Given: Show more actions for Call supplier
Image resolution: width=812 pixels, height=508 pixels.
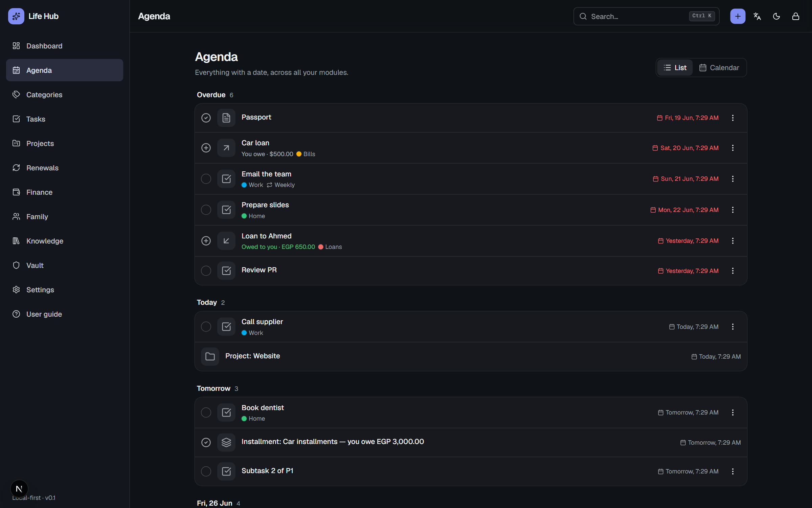Looking at the screenshot, I should pos(733,327).
